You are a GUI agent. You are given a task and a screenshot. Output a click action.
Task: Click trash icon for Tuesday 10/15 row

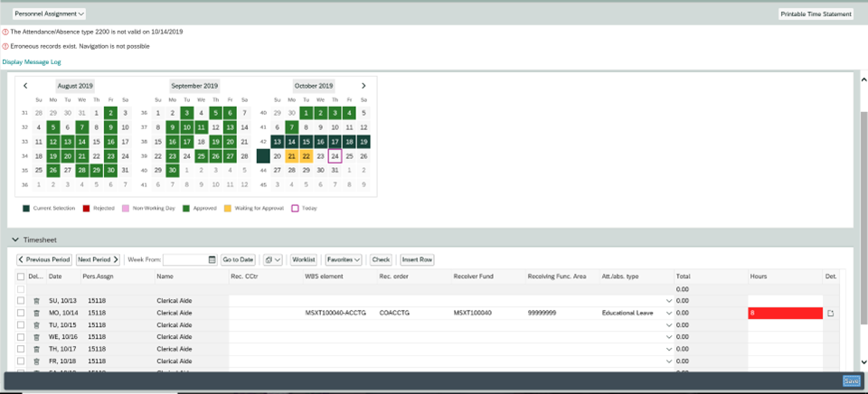pos(36,324)
